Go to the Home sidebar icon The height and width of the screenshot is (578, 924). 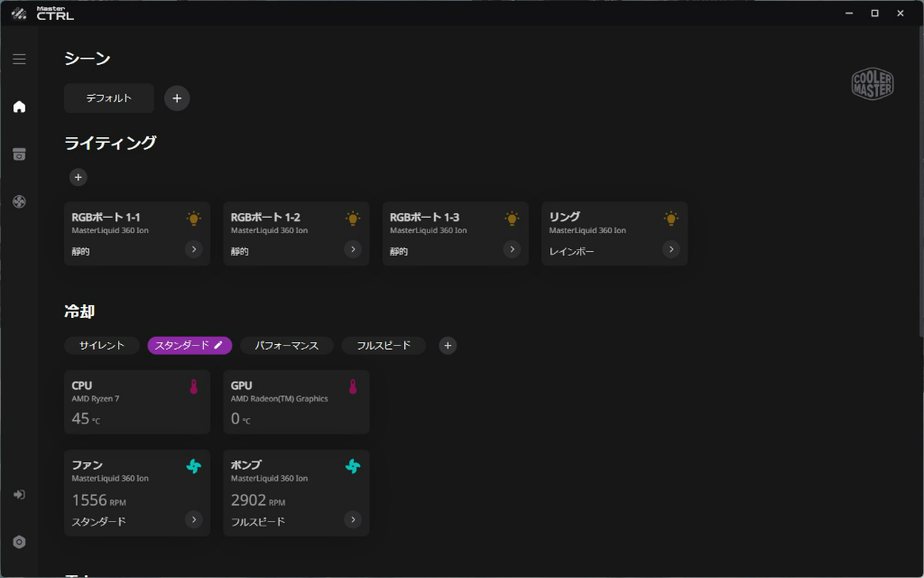pyautogui.click(x=19, y=107)
